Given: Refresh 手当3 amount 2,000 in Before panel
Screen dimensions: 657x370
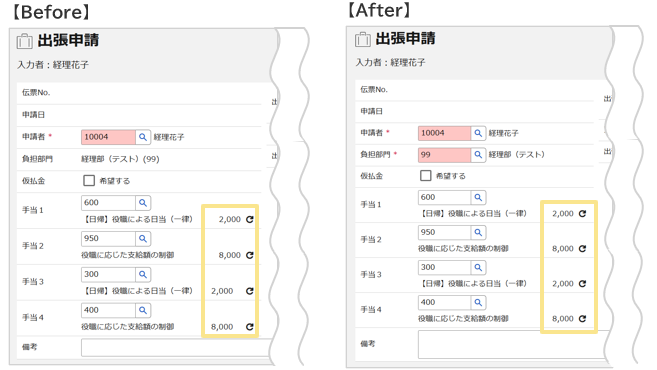Looking at the screenshot, I should pos(250,291).
